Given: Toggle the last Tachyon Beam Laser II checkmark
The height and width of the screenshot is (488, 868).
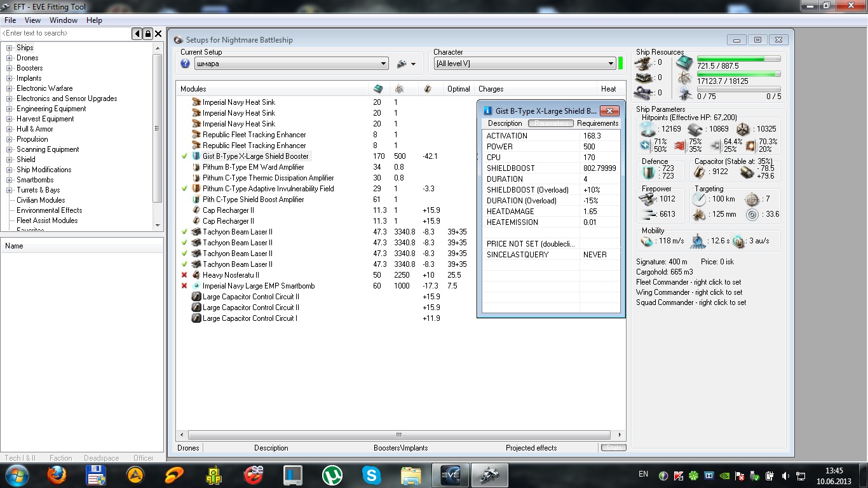Looking at the screenshot, I should 184,264.
